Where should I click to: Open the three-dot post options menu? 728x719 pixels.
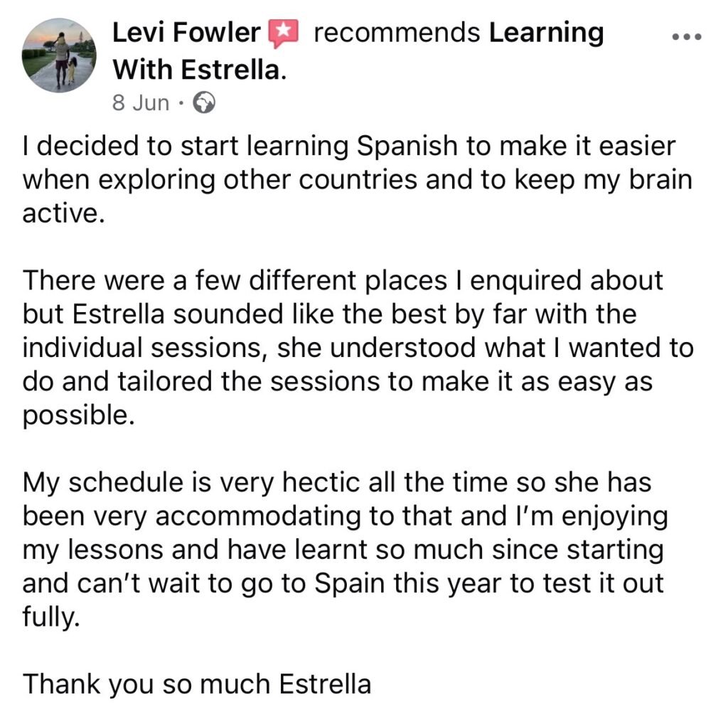(x=686, y=38)
